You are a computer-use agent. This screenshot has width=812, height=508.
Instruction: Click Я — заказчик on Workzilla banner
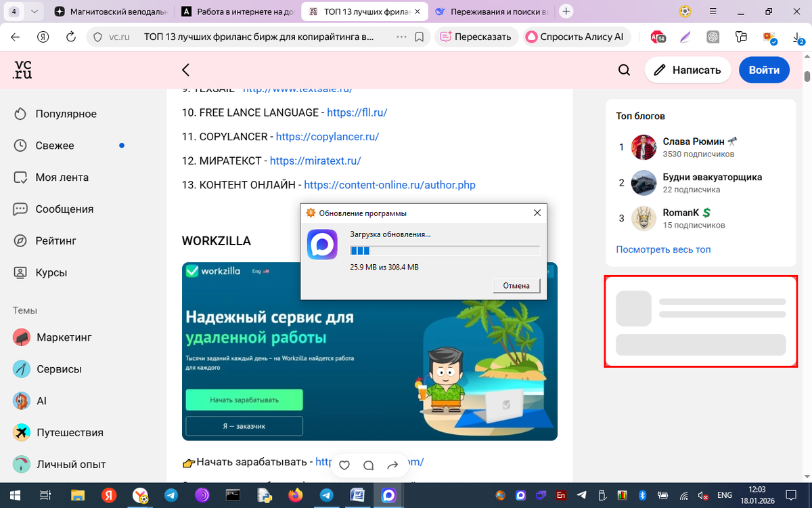244,426
